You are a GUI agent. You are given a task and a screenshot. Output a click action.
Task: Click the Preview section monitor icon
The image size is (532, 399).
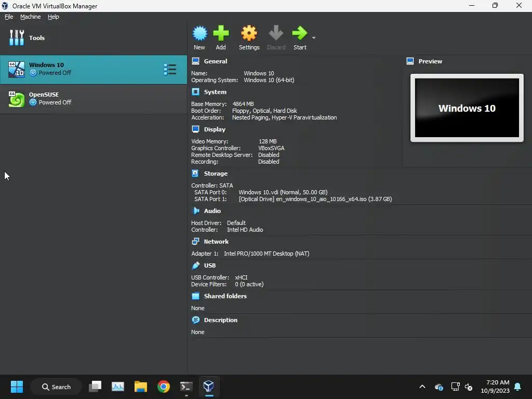click(x=410, y=61)
